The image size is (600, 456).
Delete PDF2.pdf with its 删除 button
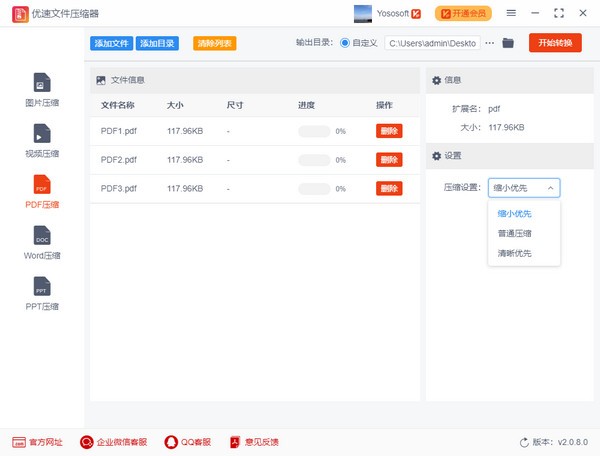pos(389,160)
